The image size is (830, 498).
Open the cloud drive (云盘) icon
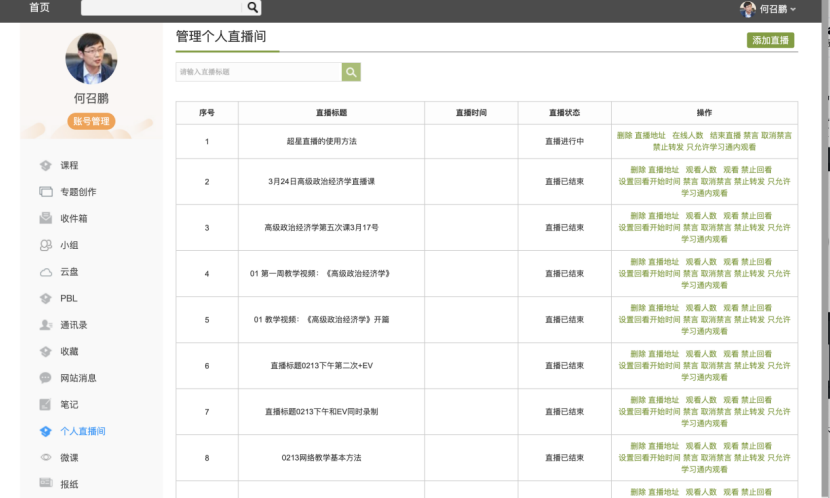tap(45, 272)
